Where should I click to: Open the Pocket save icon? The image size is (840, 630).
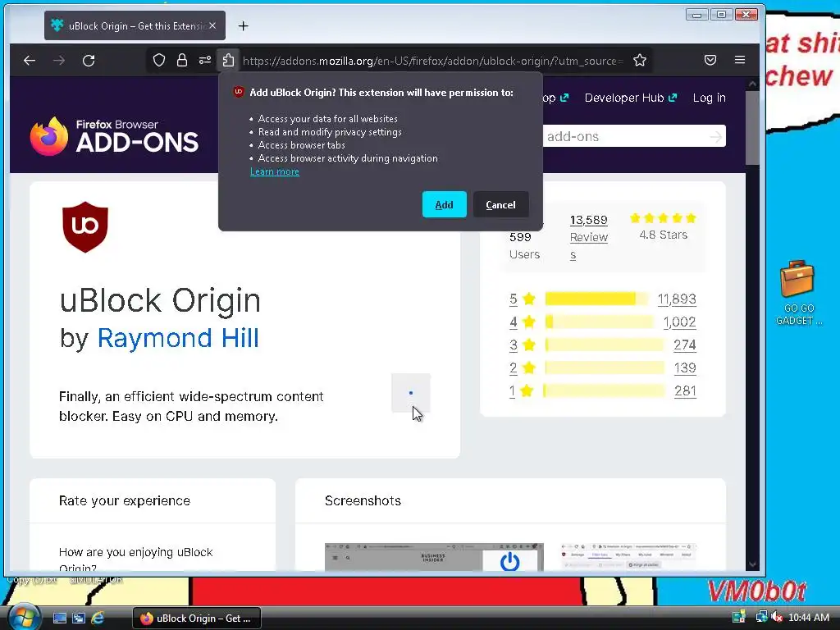coord(710,60)
